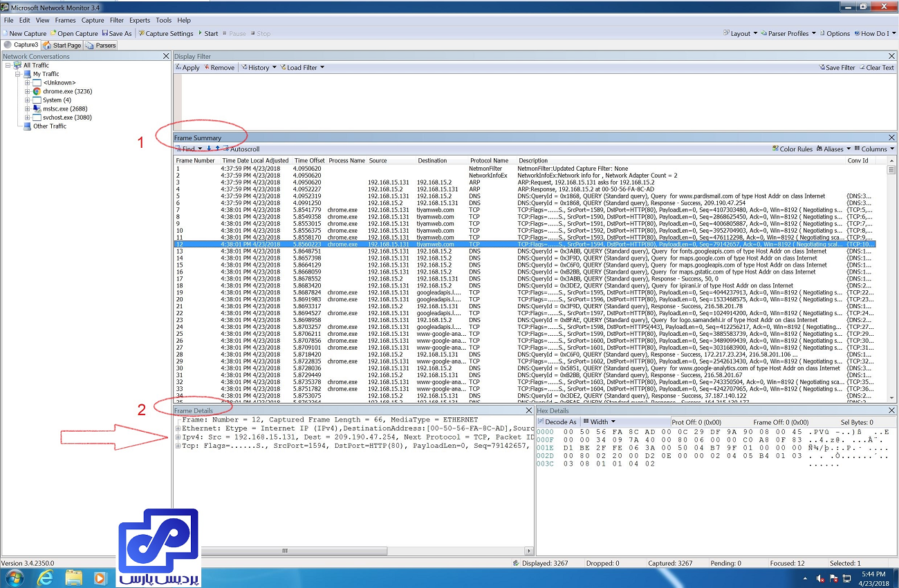Jump to next find result (down arrow)
The width and height of the screenshot is (899, 588).
(210, 149)
